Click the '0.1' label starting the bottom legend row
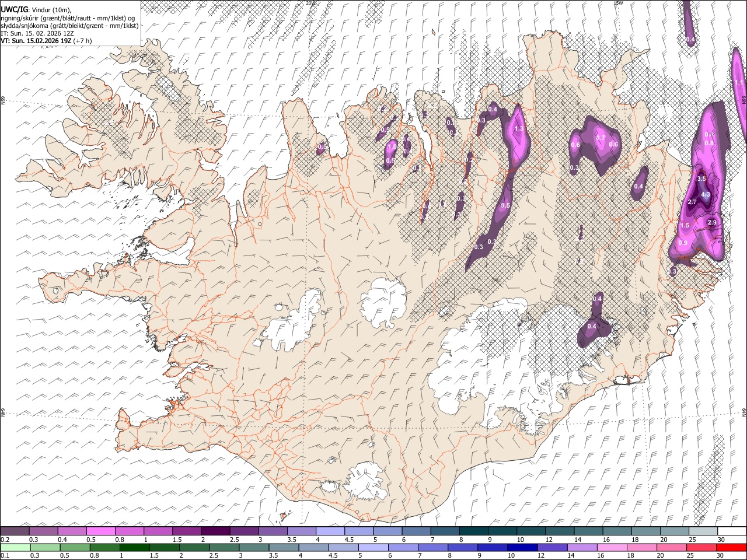 pos(5,555)
